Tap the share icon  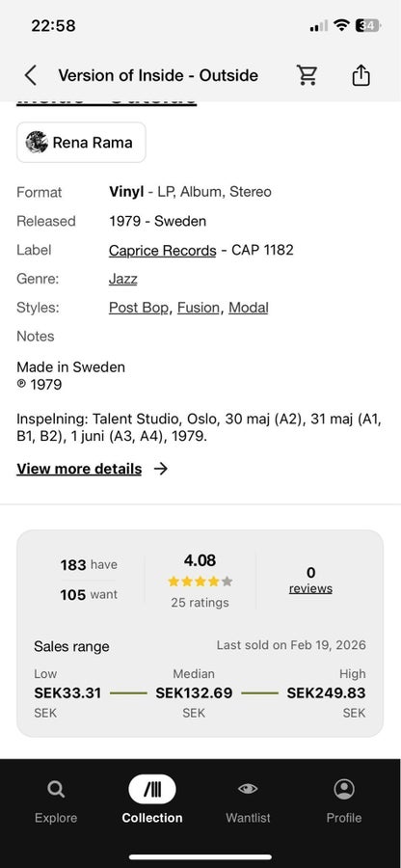[x=361, y=74]
